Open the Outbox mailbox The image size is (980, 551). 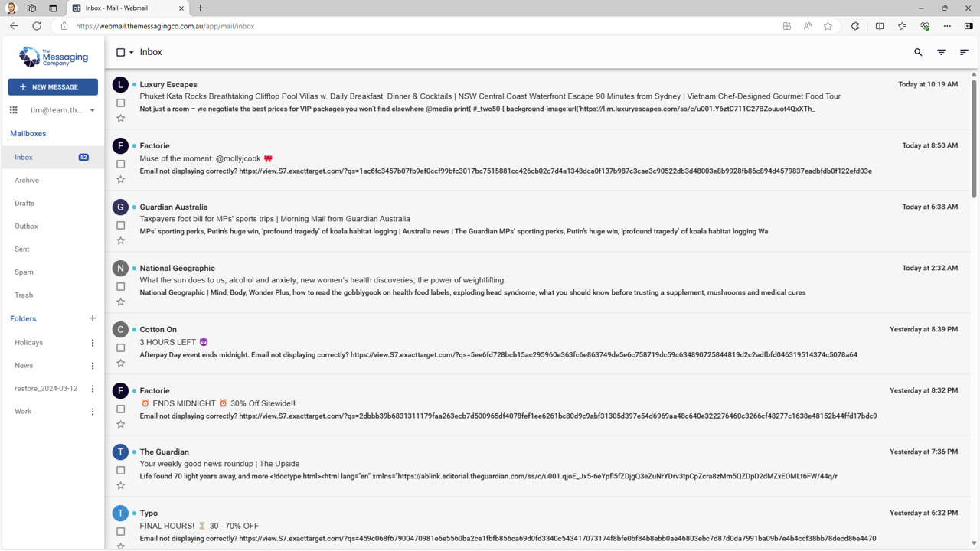pos(53,226)
